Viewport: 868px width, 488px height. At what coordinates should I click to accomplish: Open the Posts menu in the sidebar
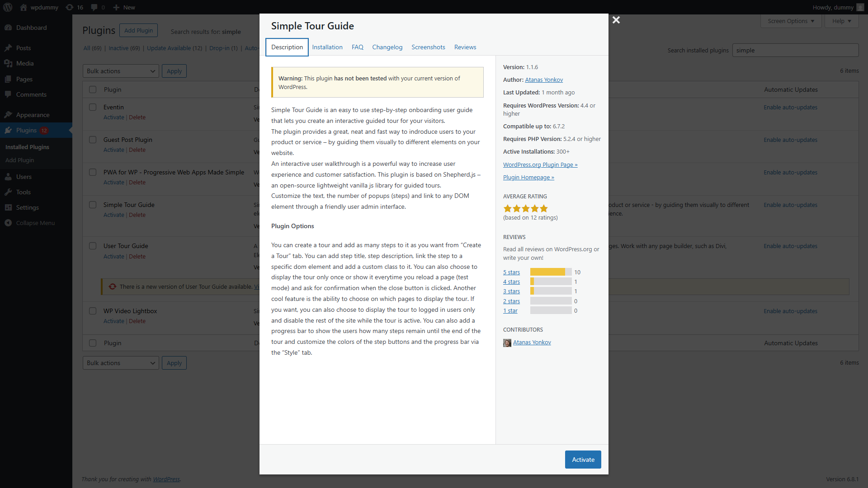click(x=36, y=48)
